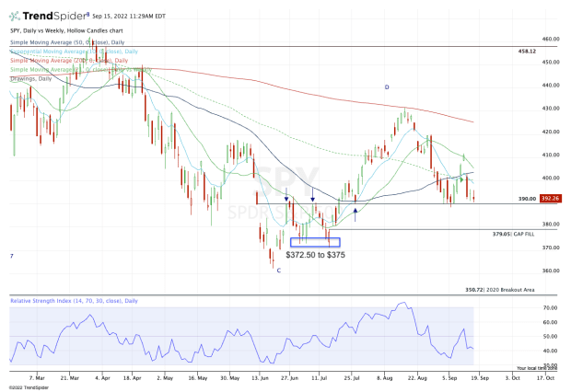
Task: Click the '3. Oct' date on the time axis
Action: pyautogui.click(x=512, y=378)
